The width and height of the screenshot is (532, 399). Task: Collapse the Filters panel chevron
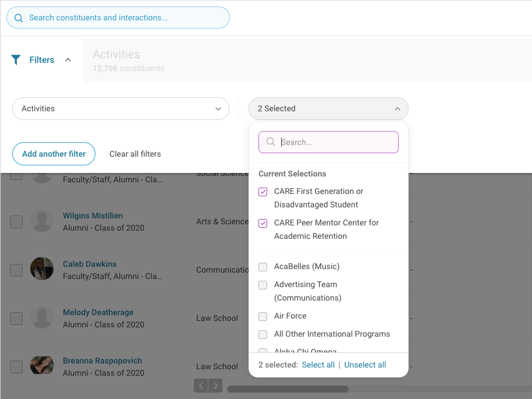coord(68,59)
